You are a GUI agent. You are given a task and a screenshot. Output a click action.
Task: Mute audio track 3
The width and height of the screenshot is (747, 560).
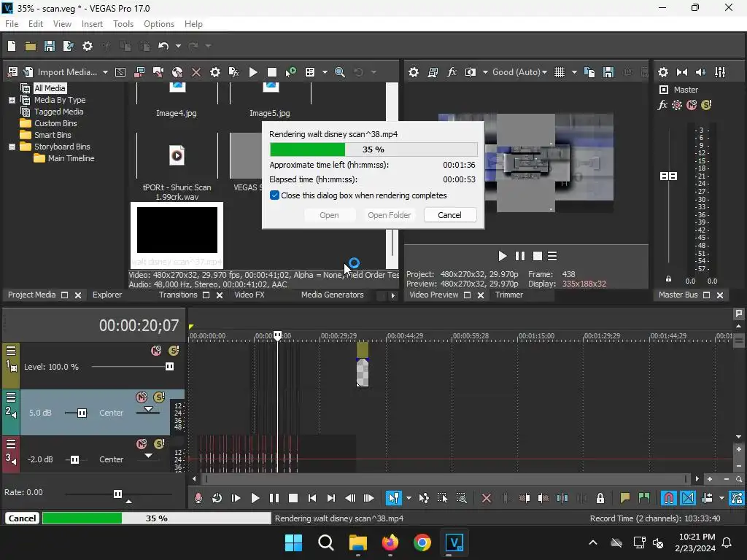pos(142,444)
